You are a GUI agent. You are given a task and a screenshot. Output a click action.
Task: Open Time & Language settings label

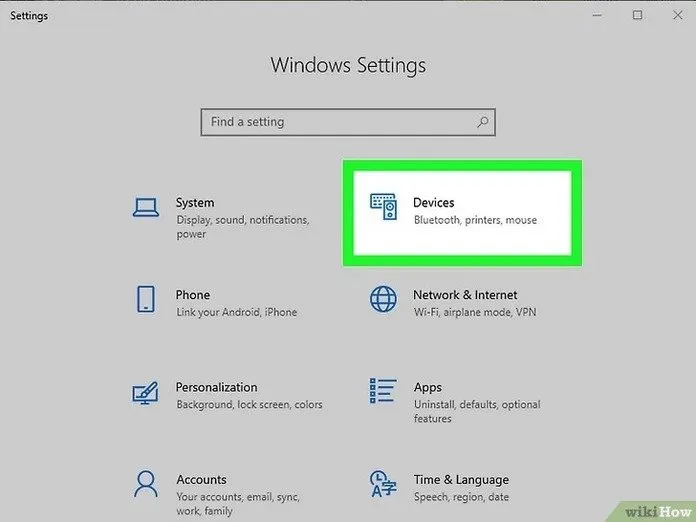(x=461, y=479)
